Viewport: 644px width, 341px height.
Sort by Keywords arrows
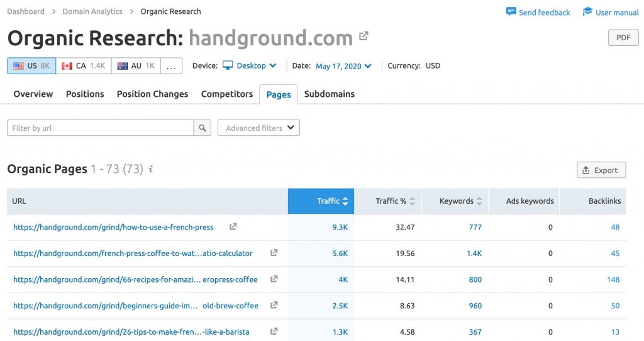tap(479, 201)
